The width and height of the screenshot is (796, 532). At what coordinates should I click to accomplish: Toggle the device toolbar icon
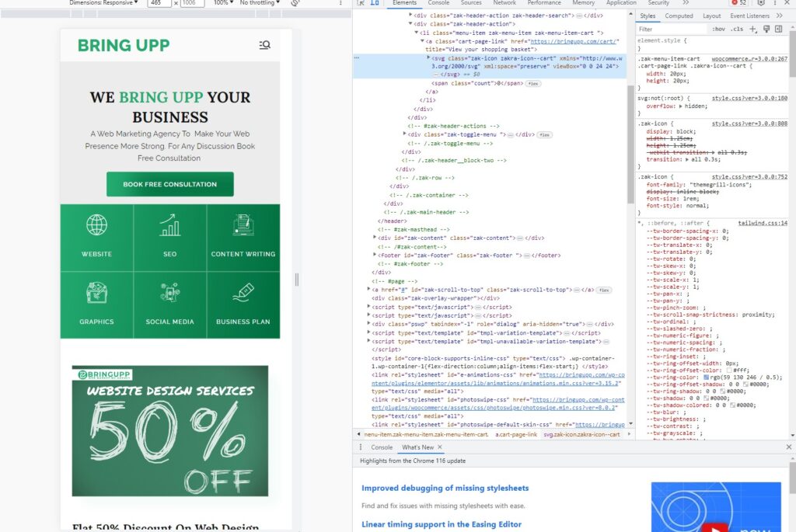pos(375,3)
